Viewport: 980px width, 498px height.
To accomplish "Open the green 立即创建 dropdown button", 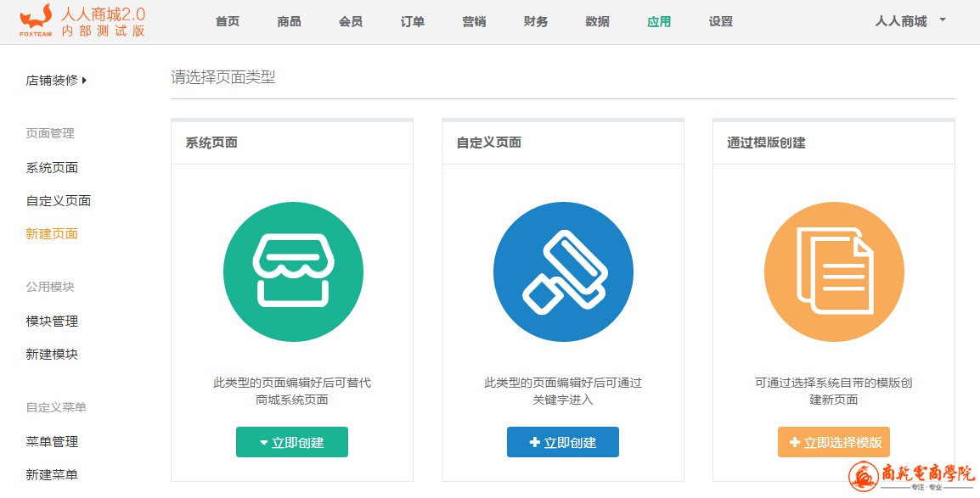I will pyautogui.click(x=292, y=442).
